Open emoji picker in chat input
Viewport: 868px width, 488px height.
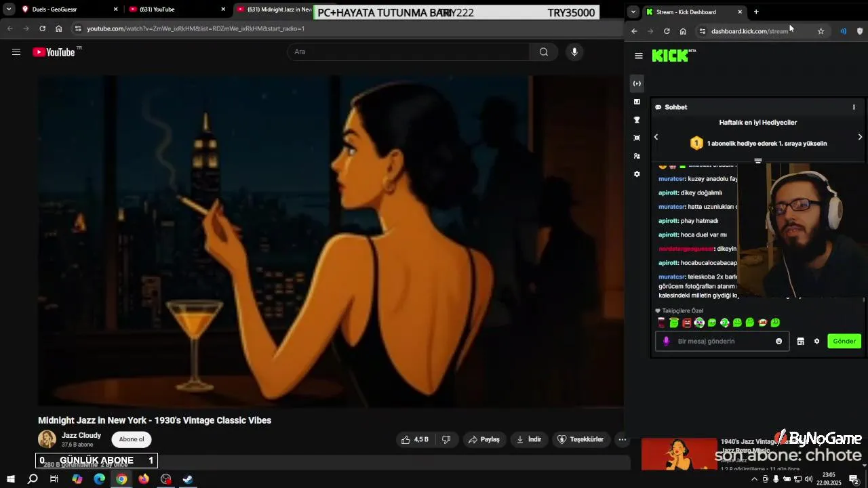[778, 341]
